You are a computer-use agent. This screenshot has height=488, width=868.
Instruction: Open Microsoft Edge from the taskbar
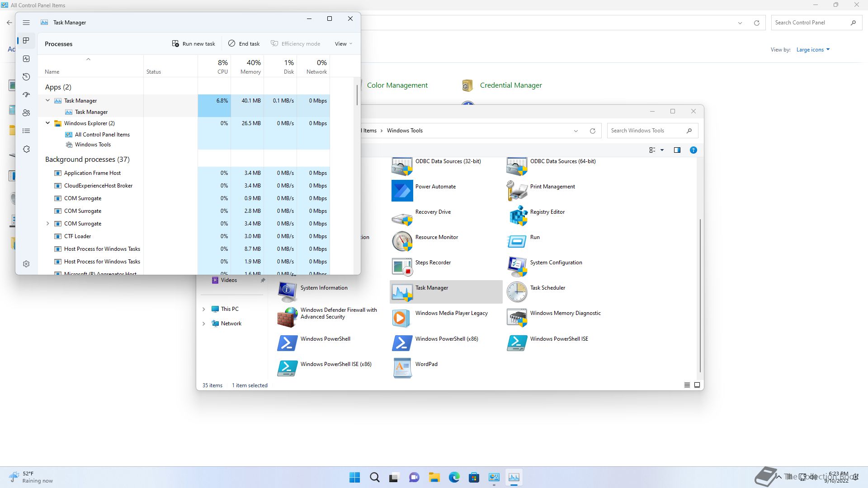pos(454,477)
